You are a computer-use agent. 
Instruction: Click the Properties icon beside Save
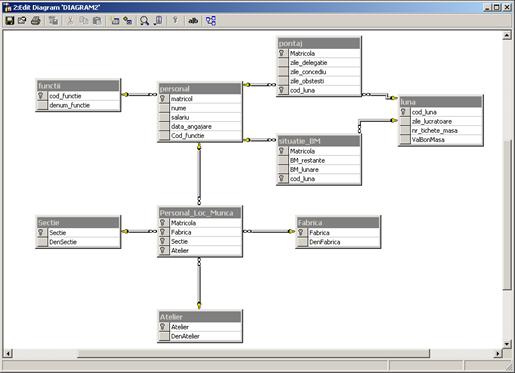pyautogui.click(x=22, y=21)
